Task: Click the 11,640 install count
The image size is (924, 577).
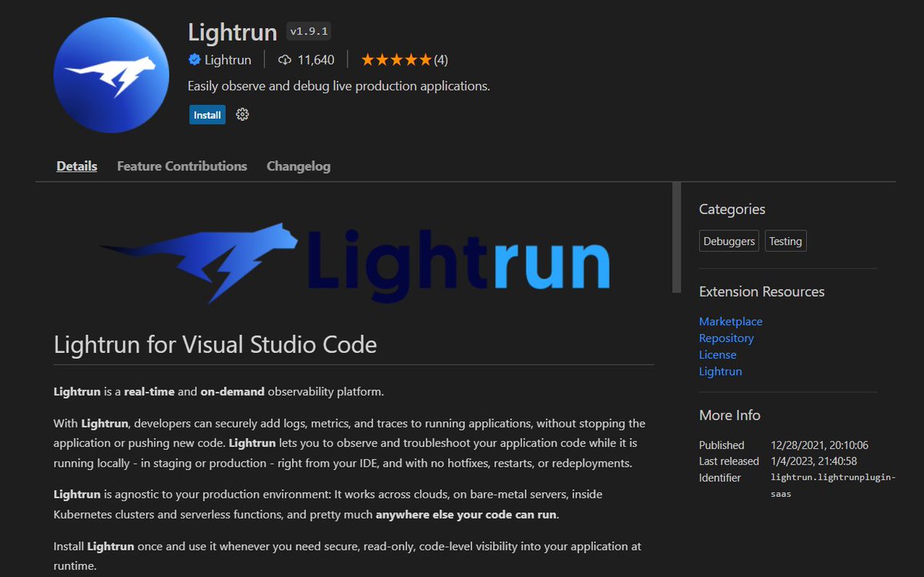Action: coord(316,59)
